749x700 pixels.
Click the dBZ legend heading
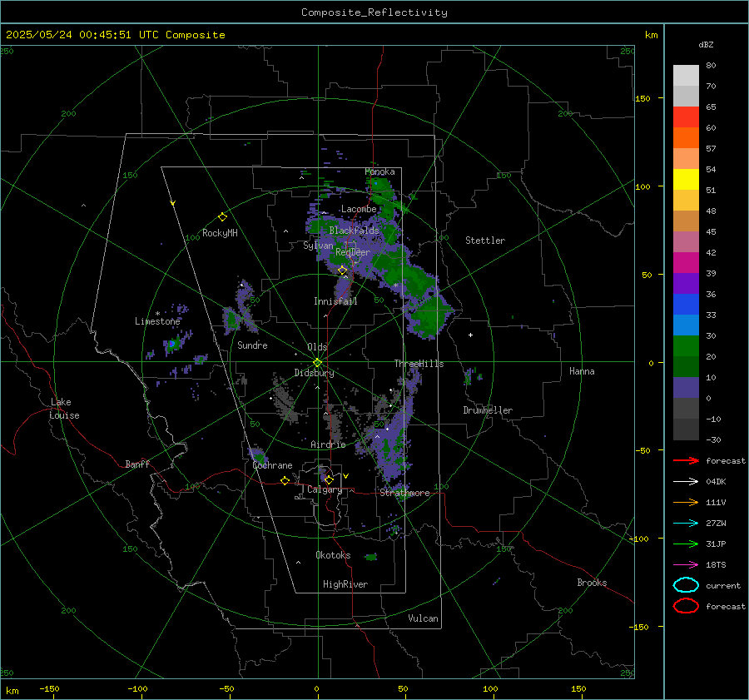(706, 44)
